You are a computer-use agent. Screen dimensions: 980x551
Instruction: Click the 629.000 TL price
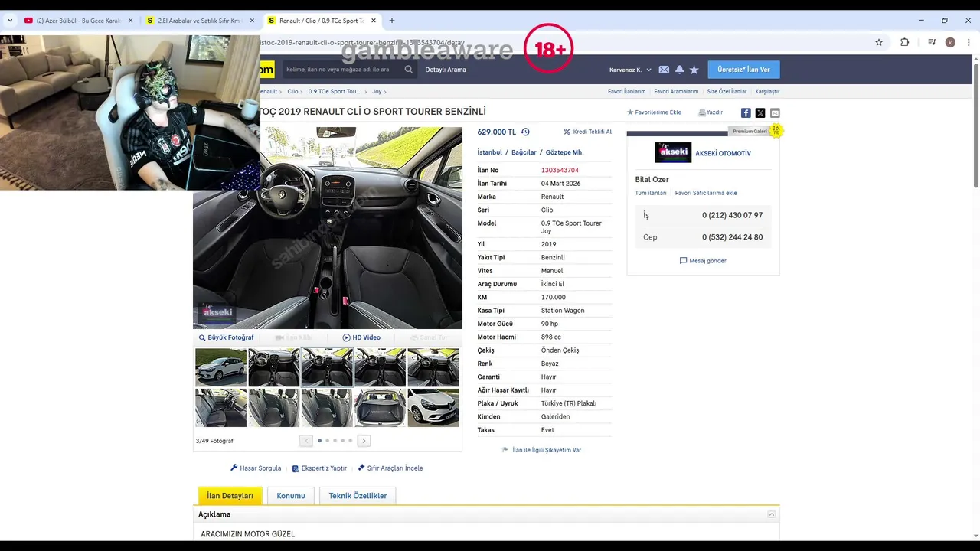pyautogui.click(x=497, y=132)
